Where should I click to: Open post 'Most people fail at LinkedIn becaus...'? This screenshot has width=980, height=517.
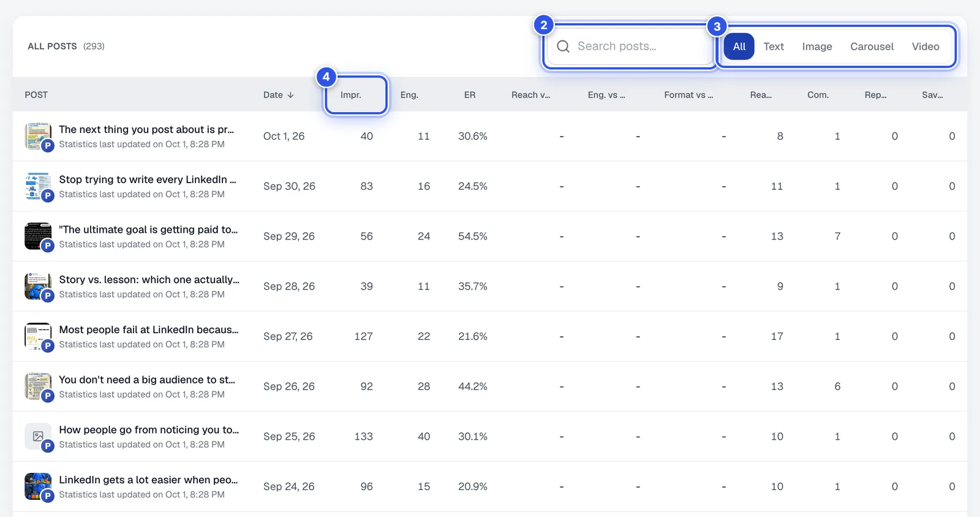[149, 330]
